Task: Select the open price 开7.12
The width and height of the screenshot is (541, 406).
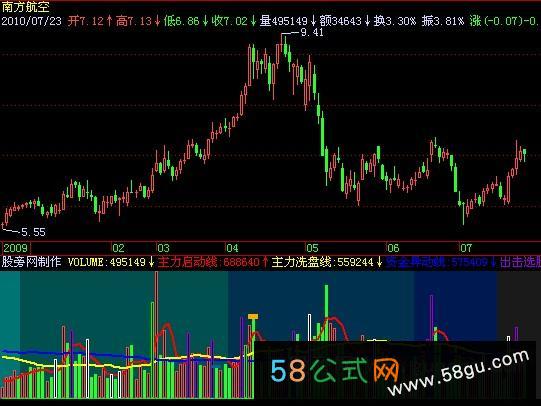Action: tap(86, 21)
